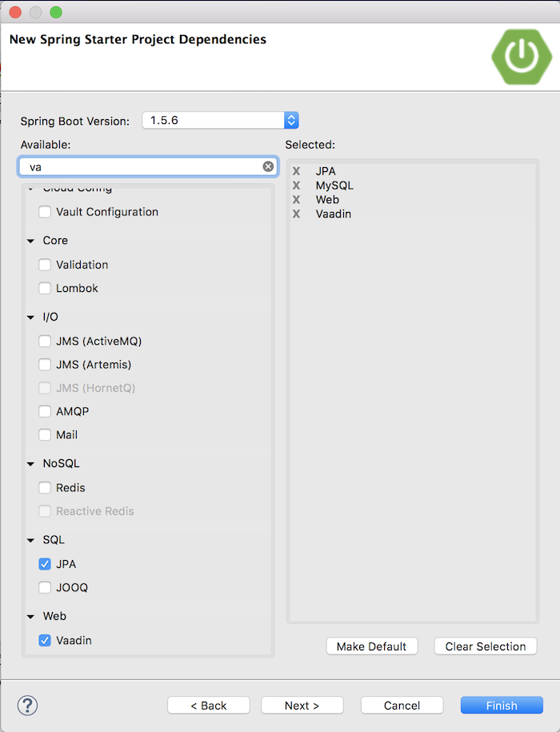Remove Vaadin from the Selected list
This screenshot has height=732, width=560.
coord(296,214)
